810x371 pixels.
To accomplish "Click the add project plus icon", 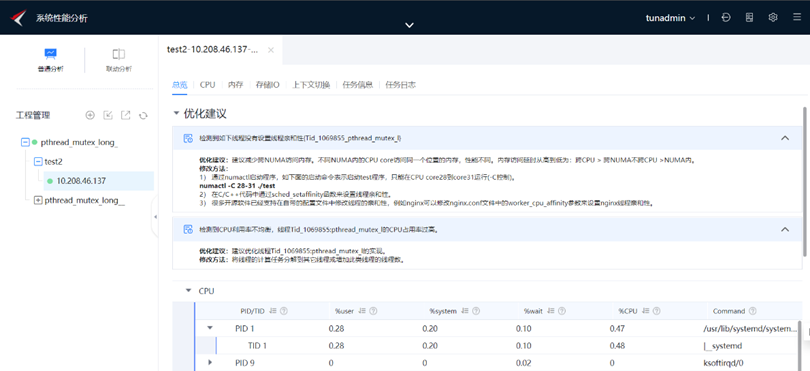I will pos(90,115).
